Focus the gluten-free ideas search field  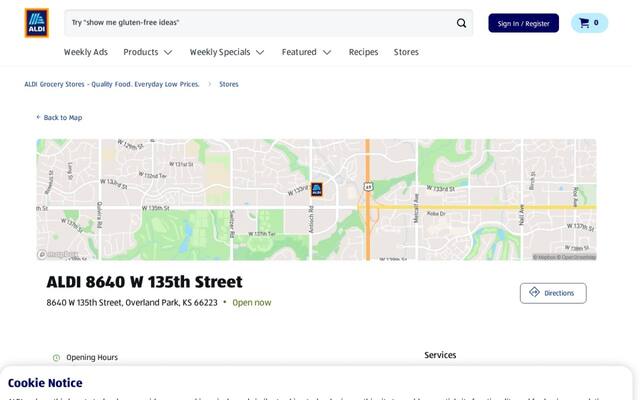tap(261, 23)
